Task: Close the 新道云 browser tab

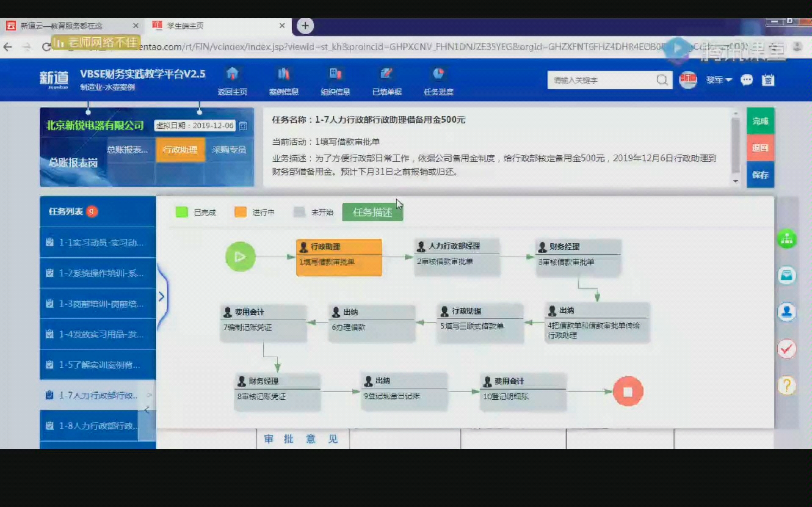Action: (135, 26)
